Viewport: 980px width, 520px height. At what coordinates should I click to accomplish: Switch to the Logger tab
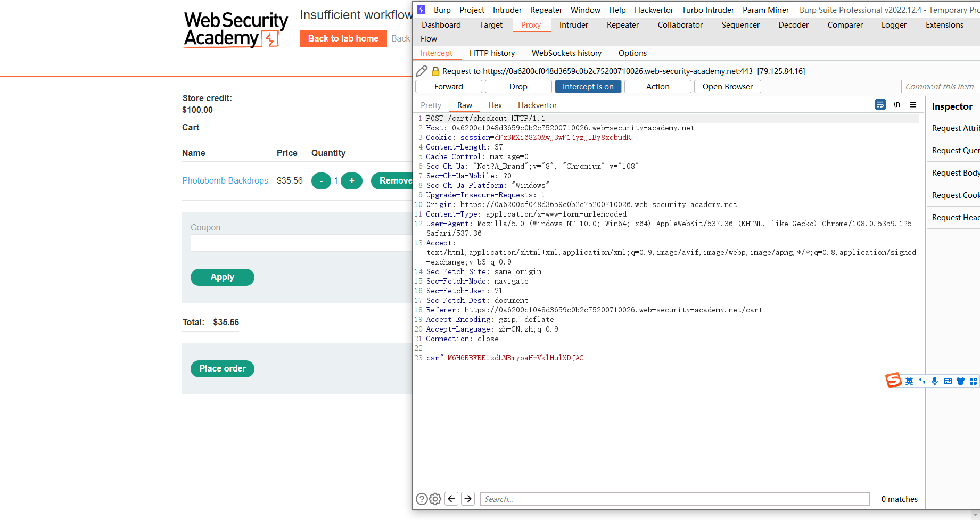pyautogui.click(x=894, y=25)
